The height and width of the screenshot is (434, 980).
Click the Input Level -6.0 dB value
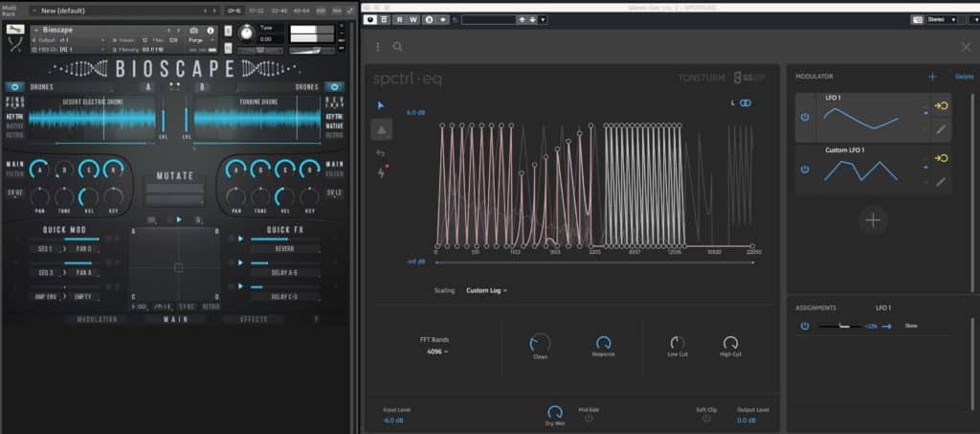393,421
